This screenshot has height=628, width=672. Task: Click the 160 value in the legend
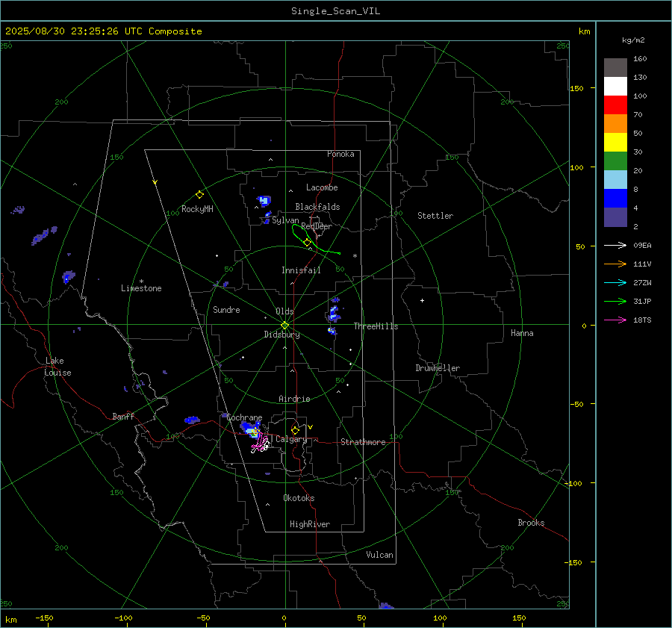[x=641, y=59]
